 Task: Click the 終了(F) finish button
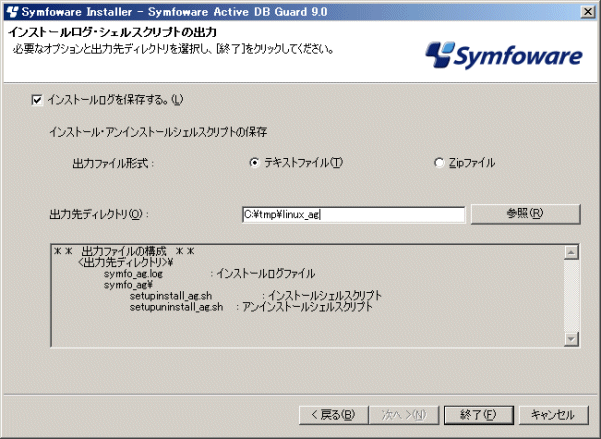tap(478, 415)
